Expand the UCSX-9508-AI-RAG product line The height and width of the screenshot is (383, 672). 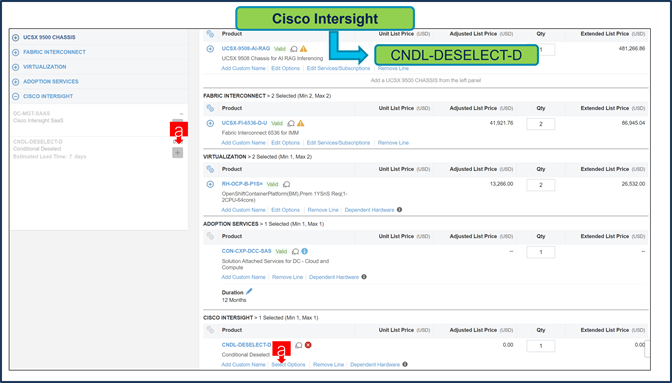tap(210, 49)
